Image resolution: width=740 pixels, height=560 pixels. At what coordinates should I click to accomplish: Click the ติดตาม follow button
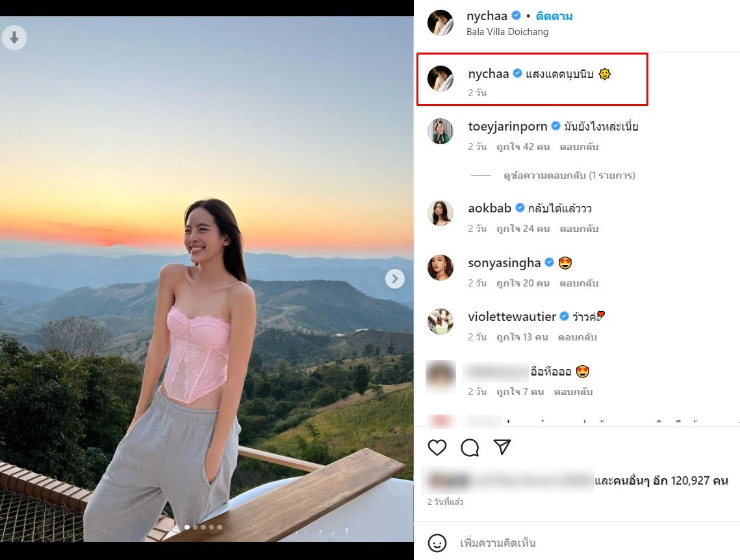(554, 16)
